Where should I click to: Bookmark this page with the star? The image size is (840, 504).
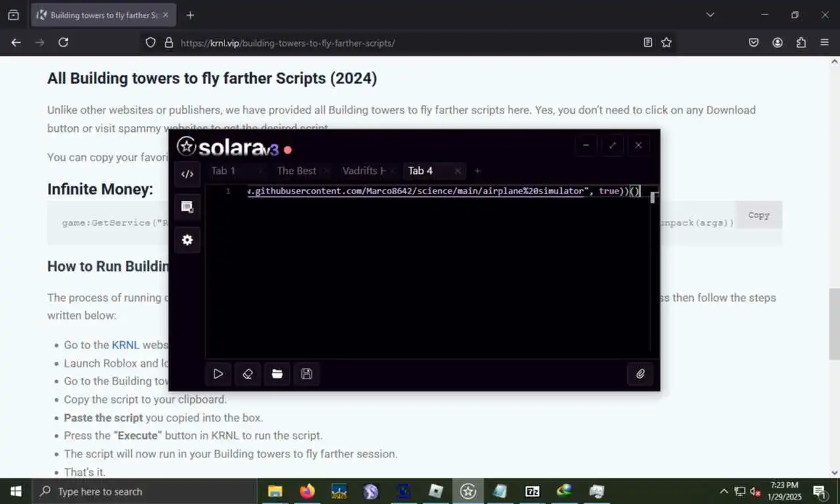(667, 43)
